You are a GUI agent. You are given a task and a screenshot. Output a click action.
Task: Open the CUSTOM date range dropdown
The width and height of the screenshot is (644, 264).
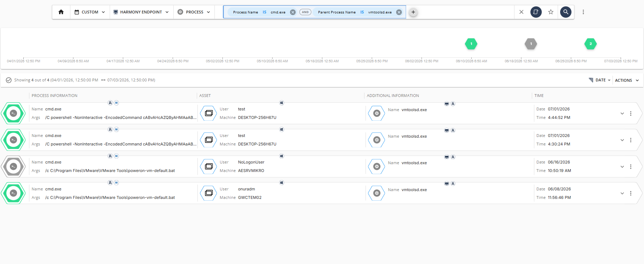coord(90,12)
